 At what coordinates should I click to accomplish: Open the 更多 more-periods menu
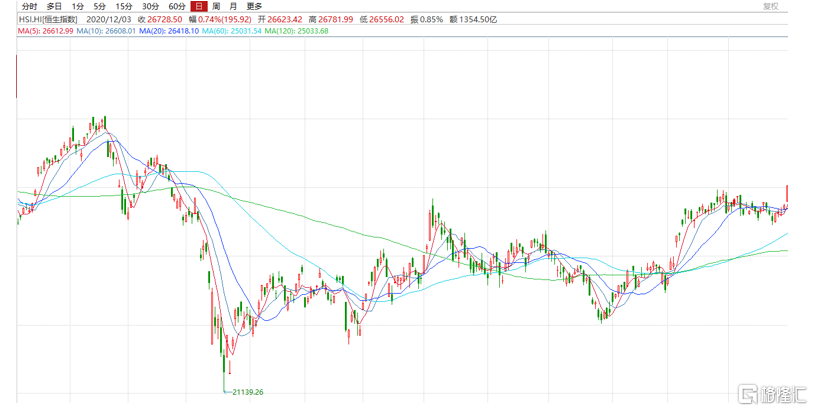[x=254, y=6]
